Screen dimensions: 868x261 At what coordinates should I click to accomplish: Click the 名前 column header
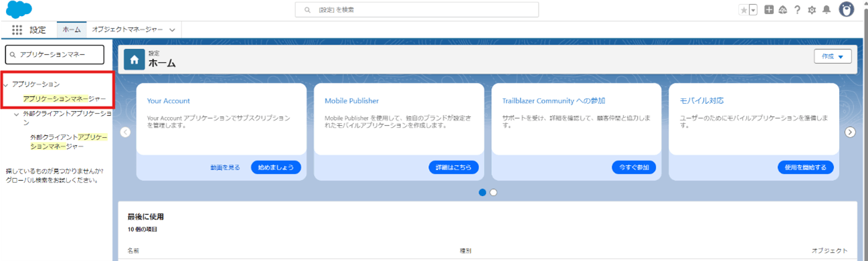click(x=133, y=250)
